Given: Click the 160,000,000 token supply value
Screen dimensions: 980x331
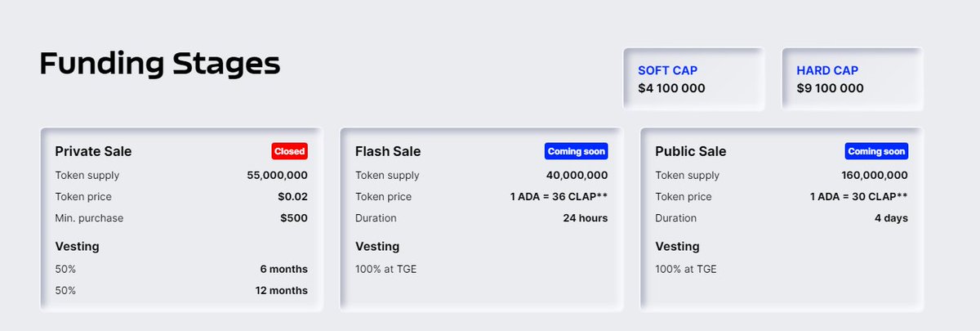Looking at the screenshot, I should point(874,175).
